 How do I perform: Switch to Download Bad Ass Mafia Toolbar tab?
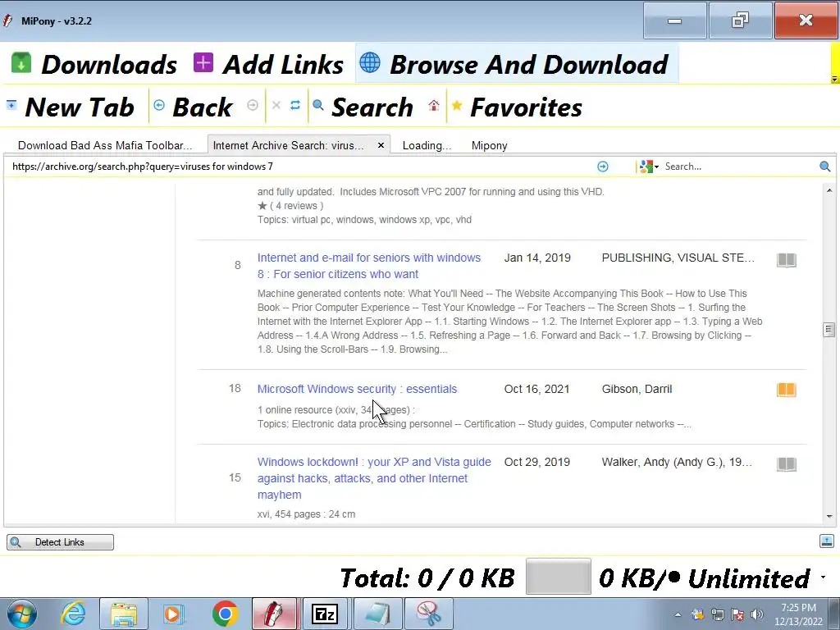click(x=104, y=145)
